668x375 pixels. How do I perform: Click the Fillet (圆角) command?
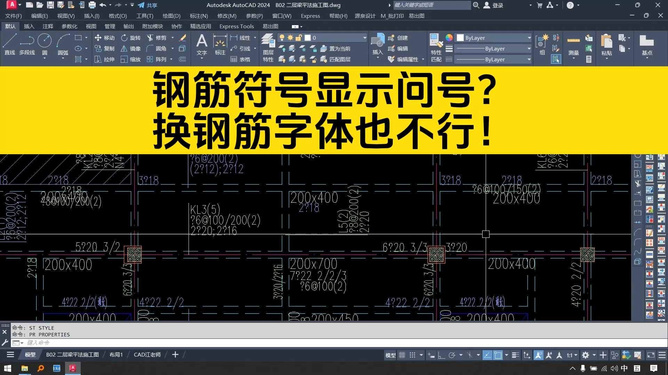[156, 49]
